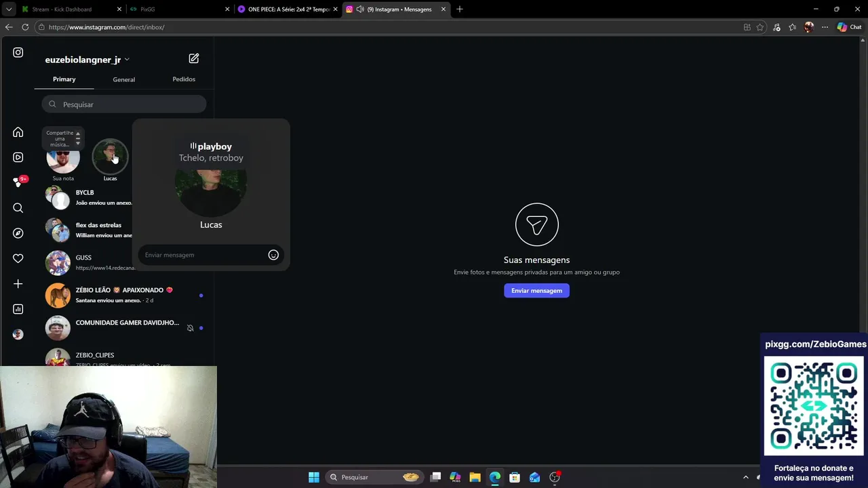
Task: Click the muted bell on COMUNIDADE GAMER chat
Action: [x=190, y=328]
